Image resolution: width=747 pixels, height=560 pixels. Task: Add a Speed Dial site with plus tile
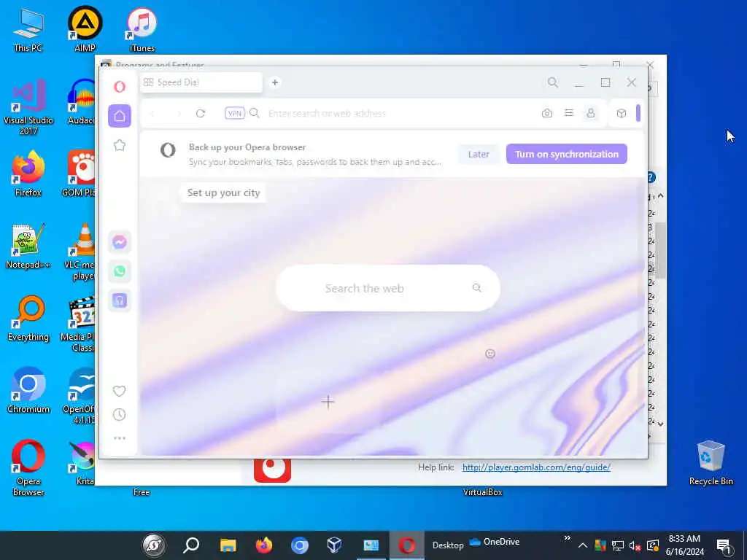[x=328, y=402]
